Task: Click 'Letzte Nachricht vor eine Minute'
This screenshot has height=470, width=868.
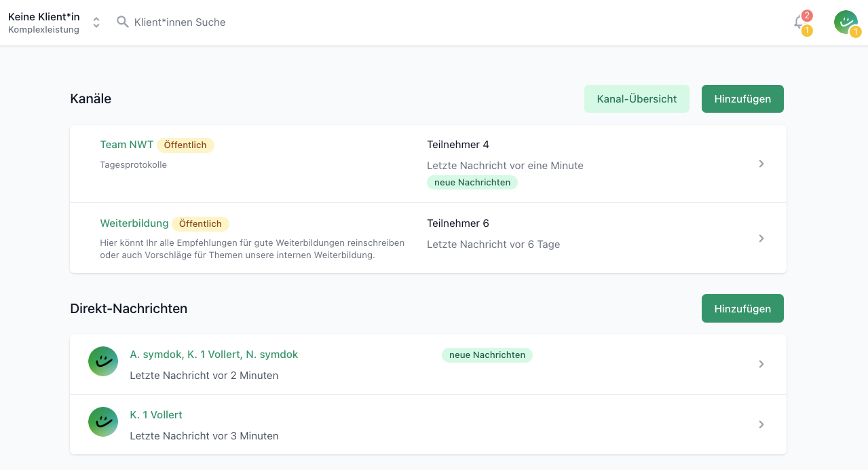Action: 505,166
